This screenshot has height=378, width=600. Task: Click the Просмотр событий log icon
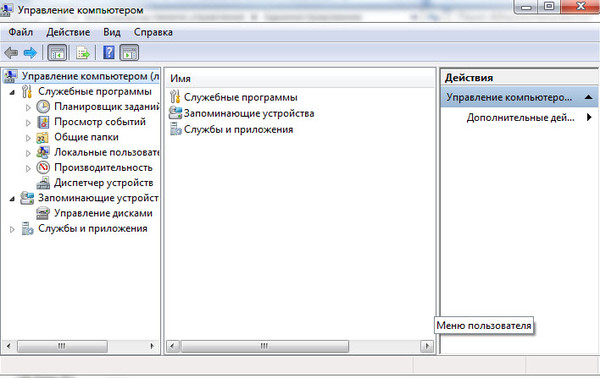[43, 122]
